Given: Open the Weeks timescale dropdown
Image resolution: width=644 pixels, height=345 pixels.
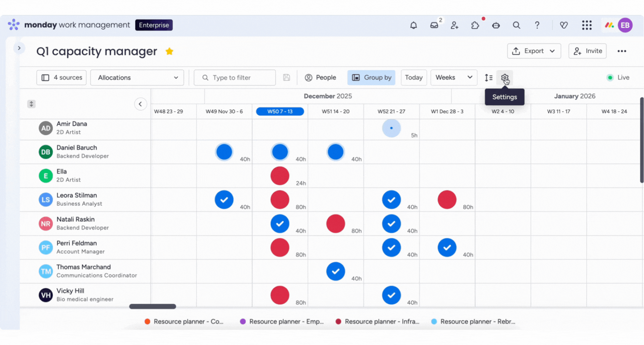Looking at the screenshot, I should [454, 78].
